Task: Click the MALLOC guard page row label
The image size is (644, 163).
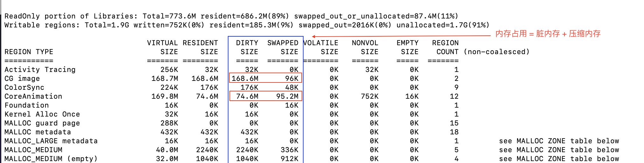Action: point(42,123)
